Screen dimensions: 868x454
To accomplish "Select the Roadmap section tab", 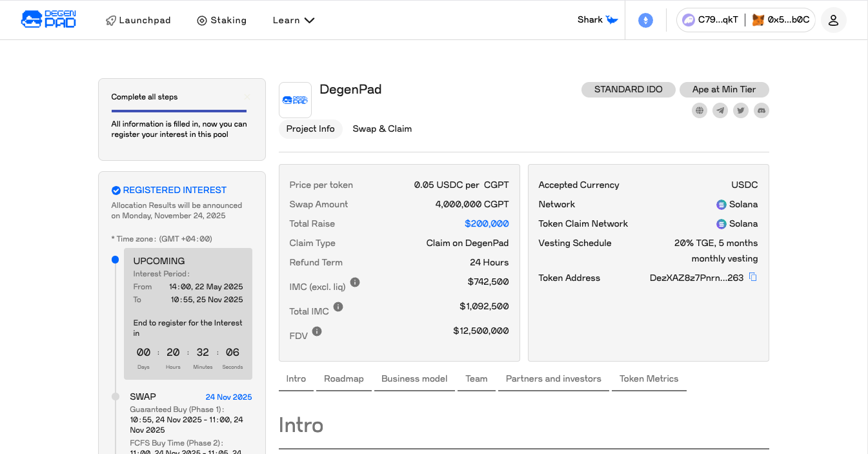I will click(343, 378).
